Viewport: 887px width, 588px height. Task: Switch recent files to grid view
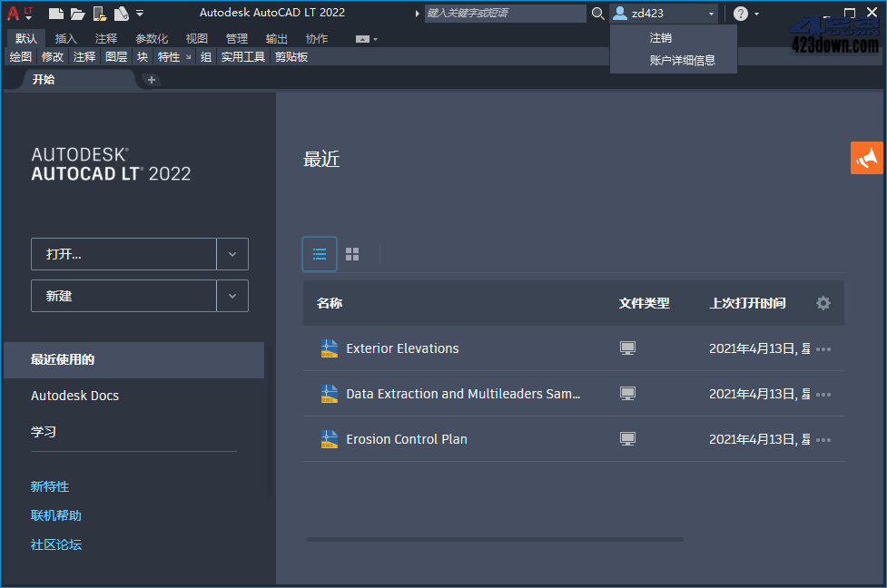[x=352, y=254]
